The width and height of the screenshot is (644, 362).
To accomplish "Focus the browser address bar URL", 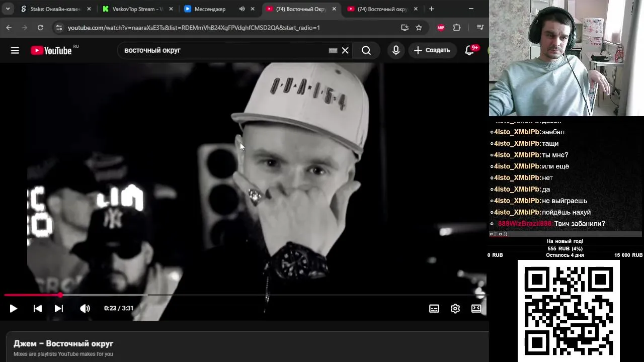I will click(x=194, y=28).
